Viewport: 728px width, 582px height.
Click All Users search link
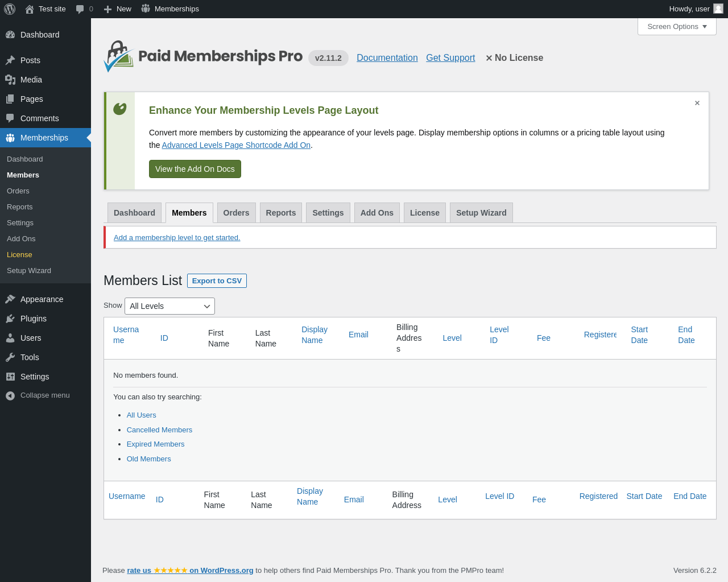[141, 415]
